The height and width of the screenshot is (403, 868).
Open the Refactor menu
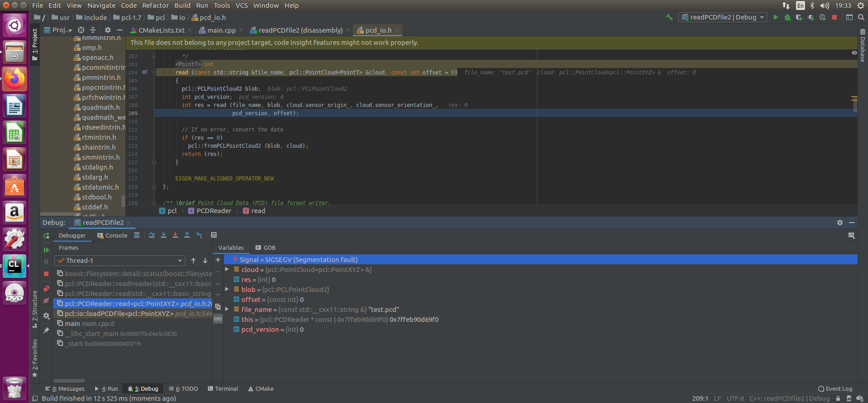point(155,5)
